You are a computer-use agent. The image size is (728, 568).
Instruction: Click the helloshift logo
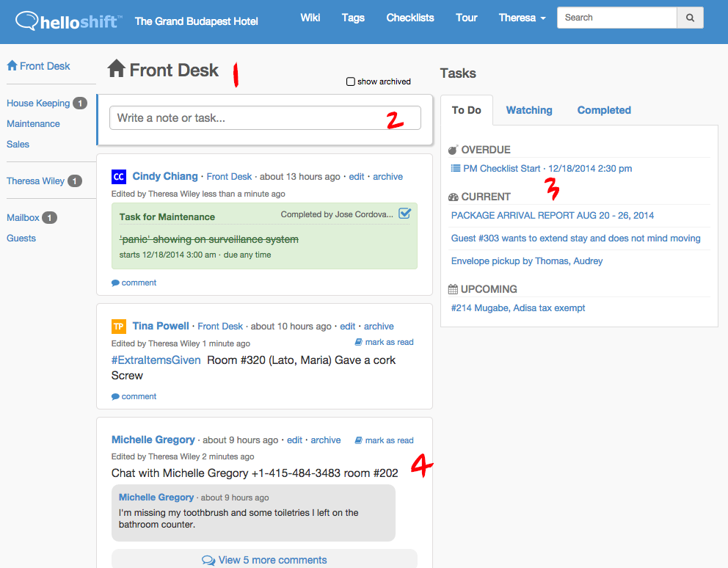[69, 21]
